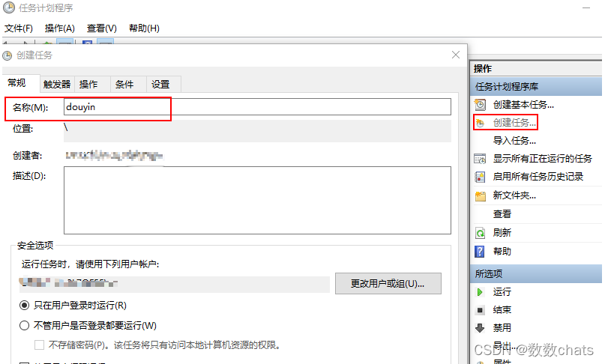The height and width of the screenshot is (364, 605).
Task: Open the 查看 submenu in actions pane
Action: tap(502, 214)
